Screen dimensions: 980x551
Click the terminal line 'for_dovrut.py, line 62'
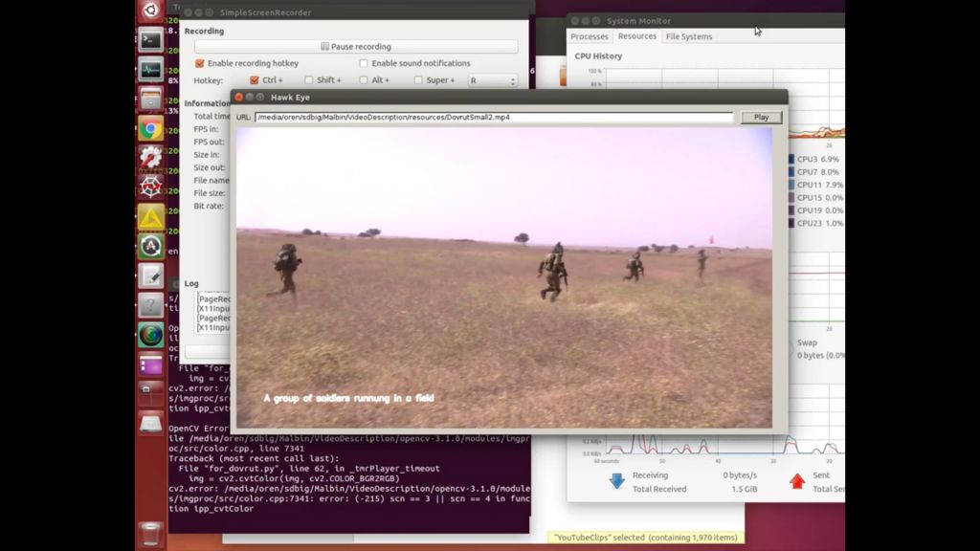[x=309, y=469]
